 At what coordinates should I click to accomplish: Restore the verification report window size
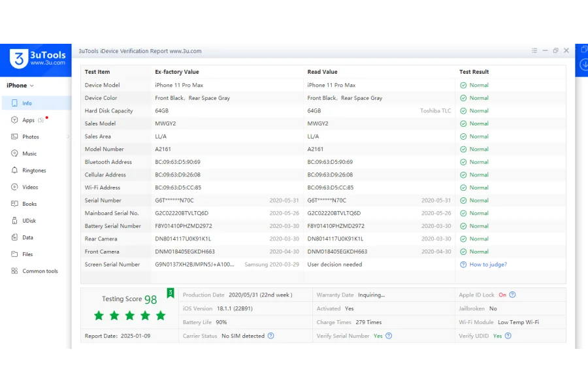click(x=556, y=50)
